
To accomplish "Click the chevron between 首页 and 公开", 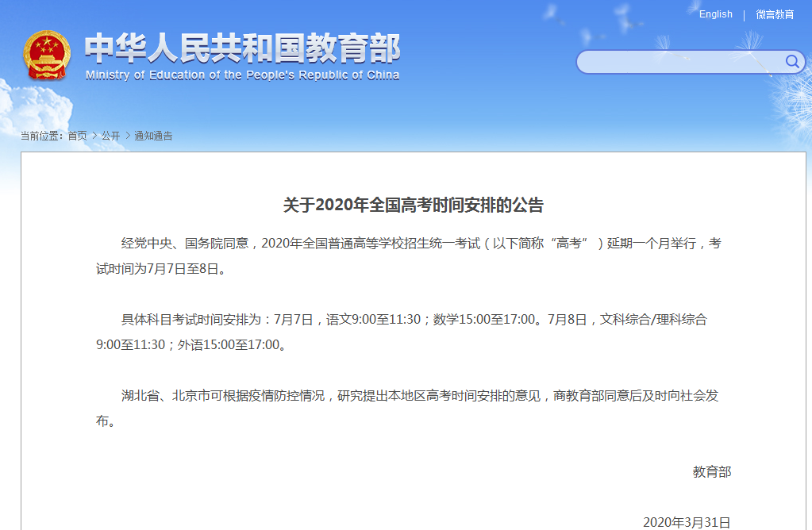I will point(94,136).
